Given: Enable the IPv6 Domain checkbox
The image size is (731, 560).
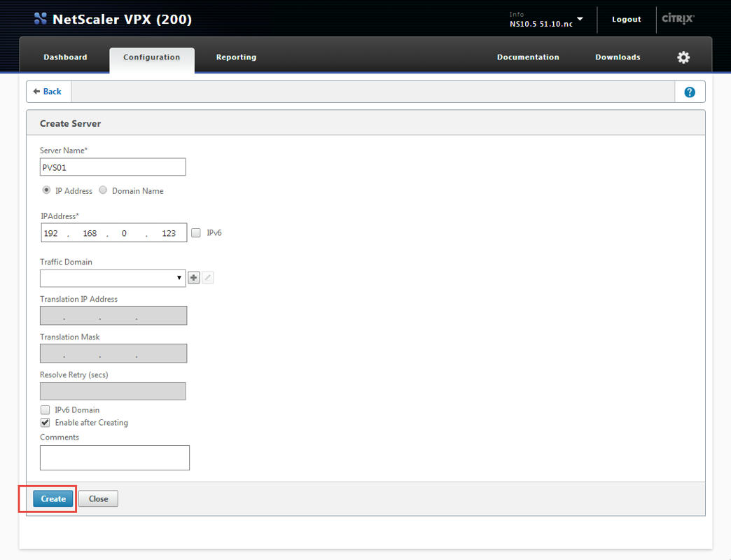Looking at the screenshot, I should [x=46, y=410].
